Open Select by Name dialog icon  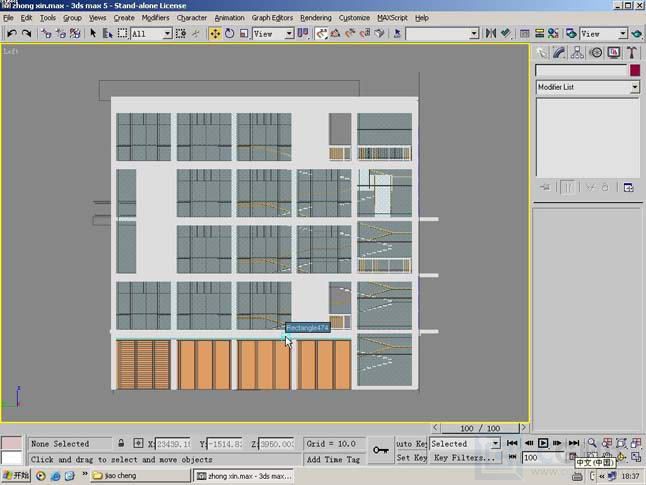(108, 33)
